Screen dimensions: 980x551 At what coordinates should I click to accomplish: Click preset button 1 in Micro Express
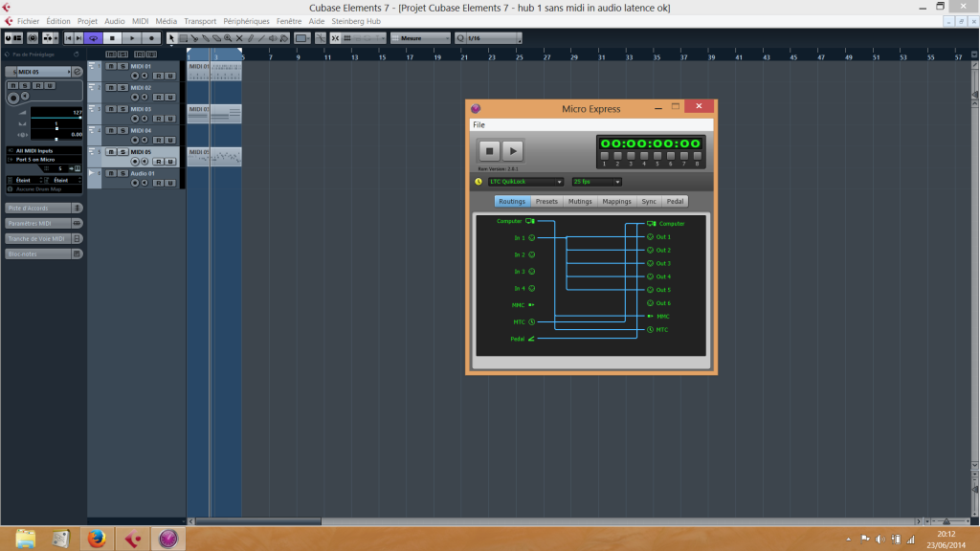pos(605,156)
